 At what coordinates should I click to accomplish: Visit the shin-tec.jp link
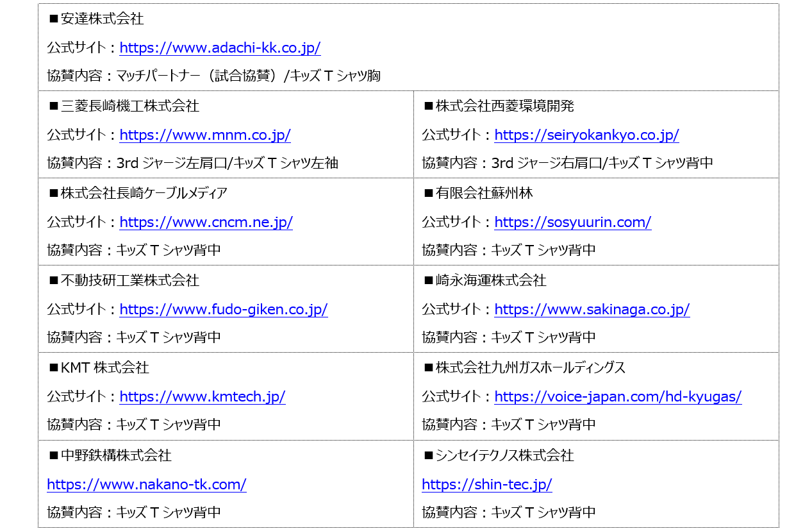[x=487, y=484]
